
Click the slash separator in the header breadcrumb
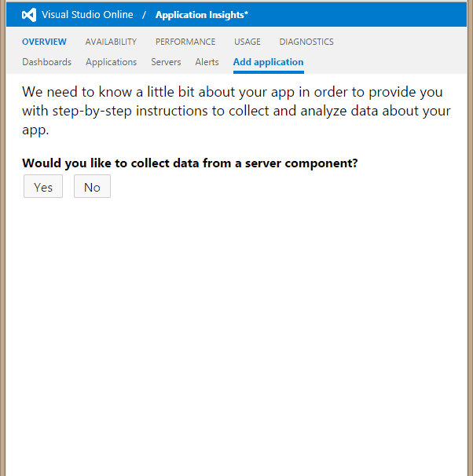[x=144, y=15]
